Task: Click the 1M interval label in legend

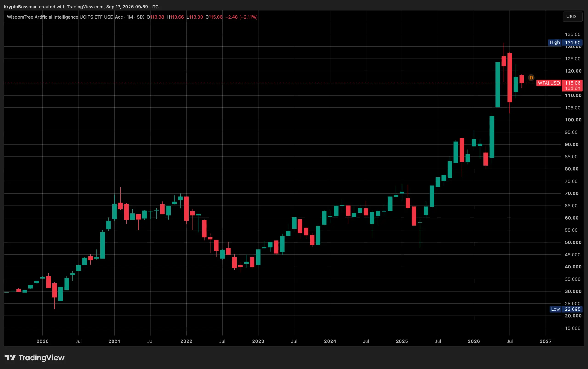Action: (130, 17)
